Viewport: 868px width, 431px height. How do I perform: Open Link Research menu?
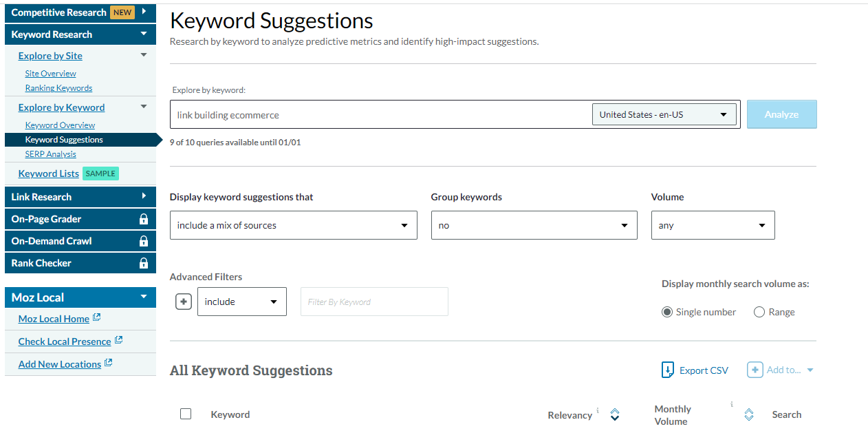point(80,197)
